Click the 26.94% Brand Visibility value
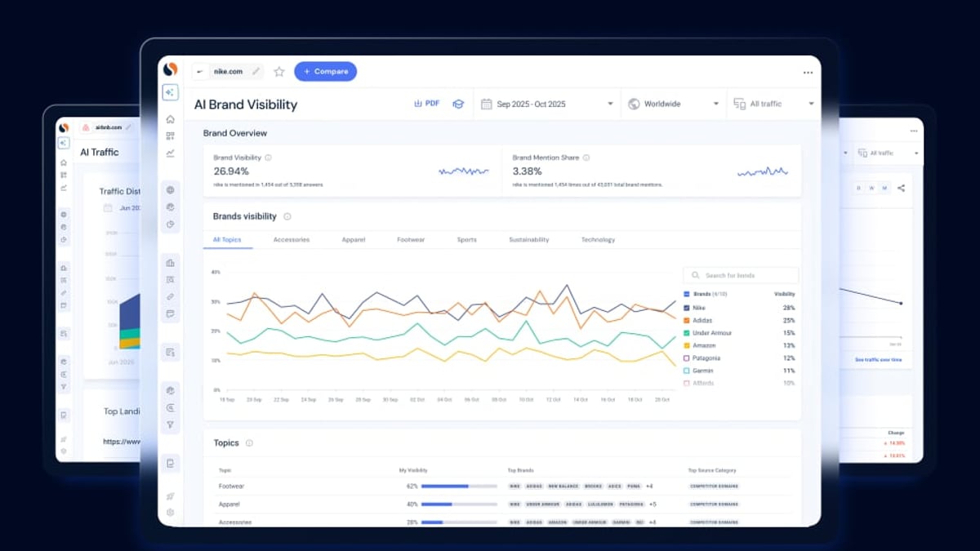This screenshot has height=551, width=980. click(x=231, y=171)
